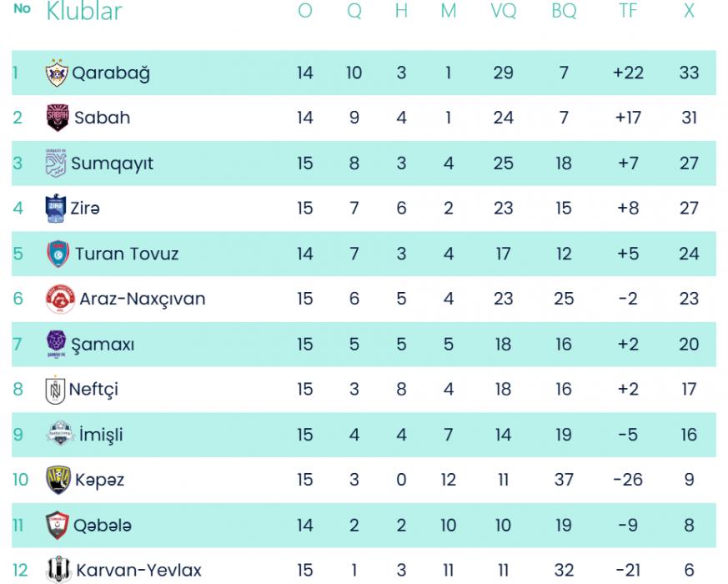Click the No column header
728x584 pixels.
pos(23,9)
